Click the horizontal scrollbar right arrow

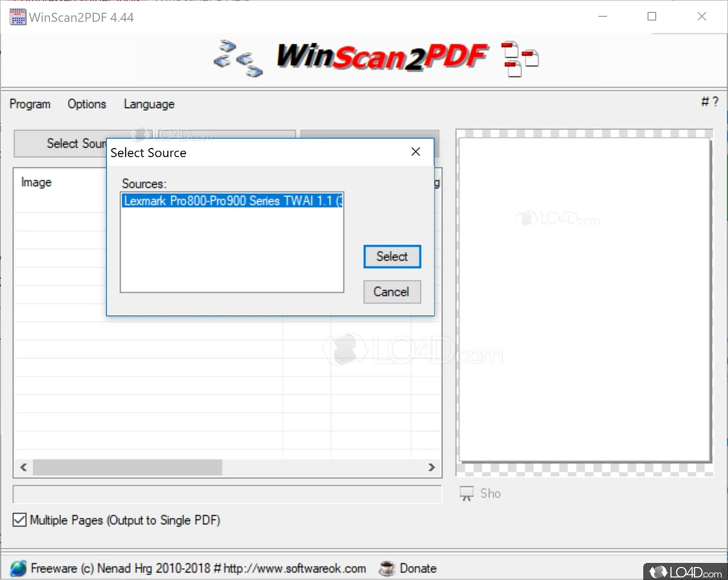pyautogui.click(x=432, y=467)
